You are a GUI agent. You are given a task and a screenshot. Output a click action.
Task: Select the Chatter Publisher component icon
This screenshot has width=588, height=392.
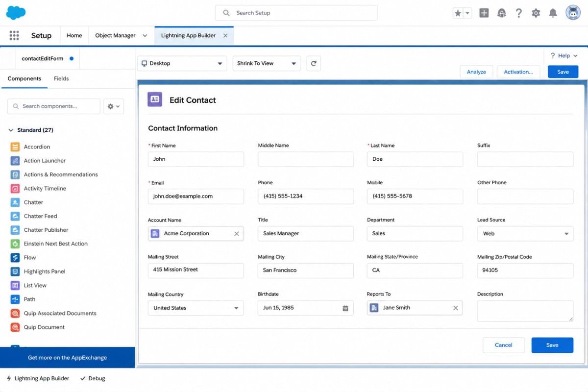(x=15, y=230)
